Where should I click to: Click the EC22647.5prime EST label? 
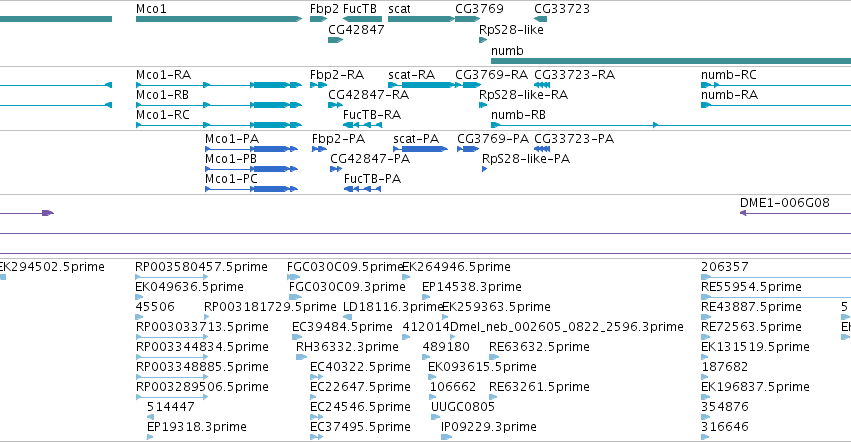pyautogui.click(x=360, y=387)
